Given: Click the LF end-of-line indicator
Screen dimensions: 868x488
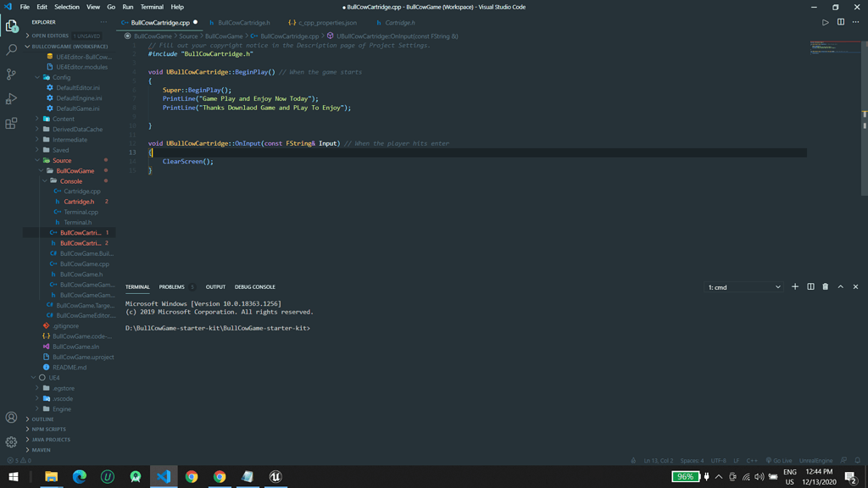Looking at the screenshot, I should (736, 460).
